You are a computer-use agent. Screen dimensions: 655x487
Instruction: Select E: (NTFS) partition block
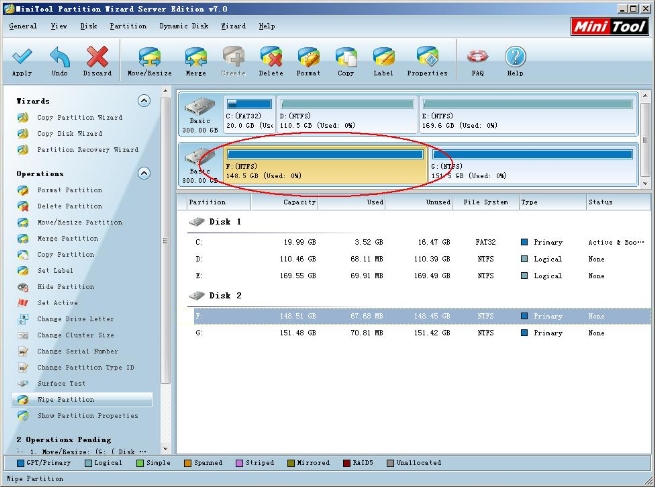pyautogui.click(x=528, y=114)
